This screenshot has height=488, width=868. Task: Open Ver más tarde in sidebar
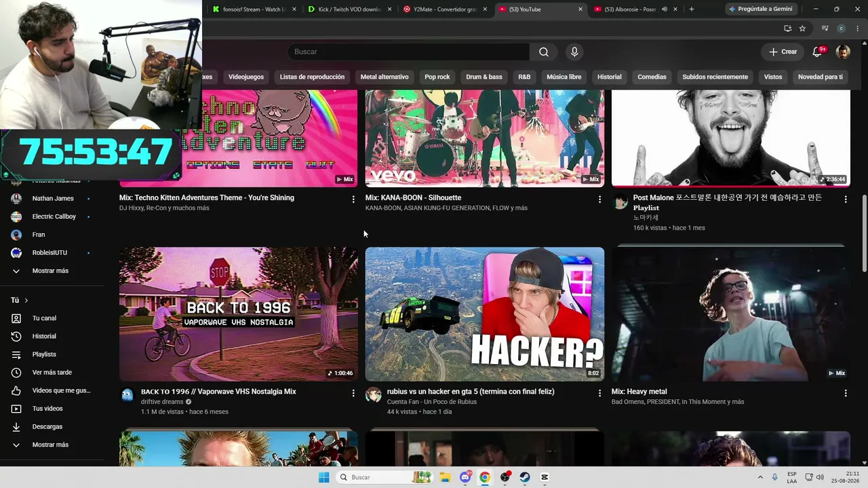coord(53,372)
